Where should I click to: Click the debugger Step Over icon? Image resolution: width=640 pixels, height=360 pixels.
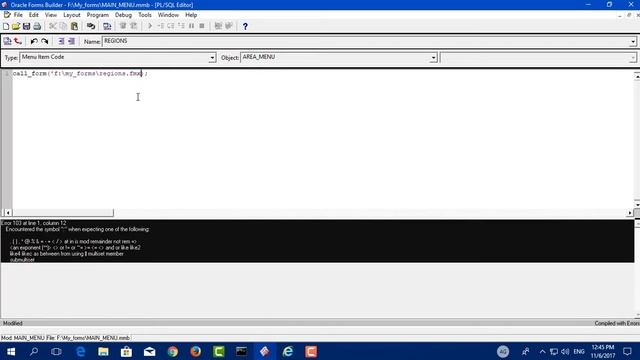[171, 26]
